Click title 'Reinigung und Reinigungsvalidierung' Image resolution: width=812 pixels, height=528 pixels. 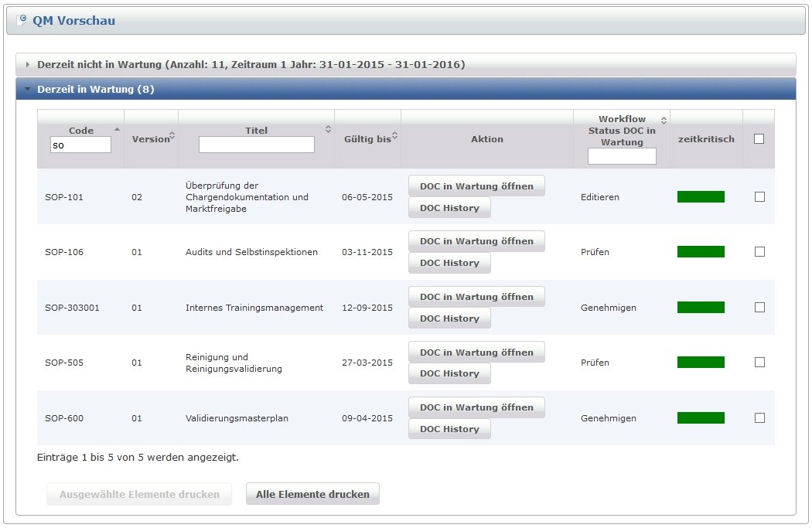pos(234,363)
